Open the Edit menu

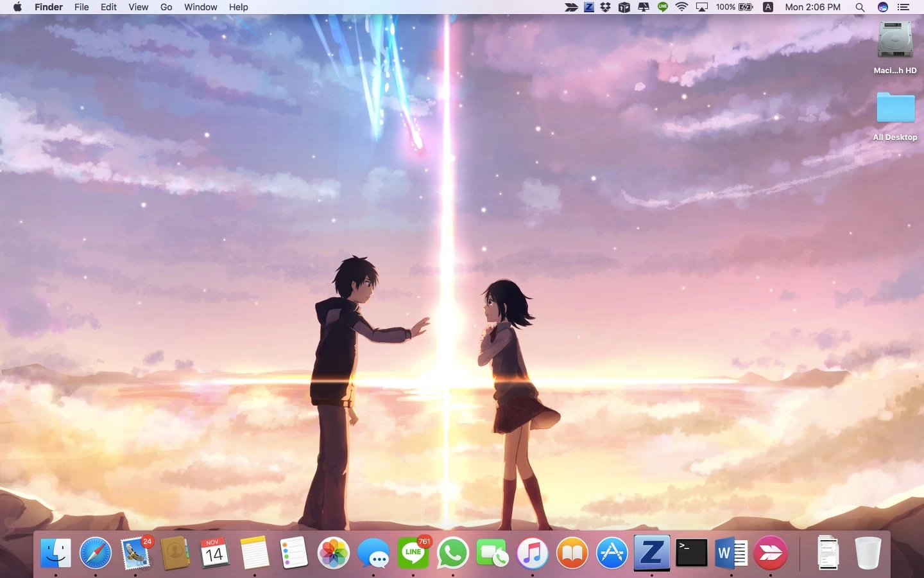pos(109,7)
